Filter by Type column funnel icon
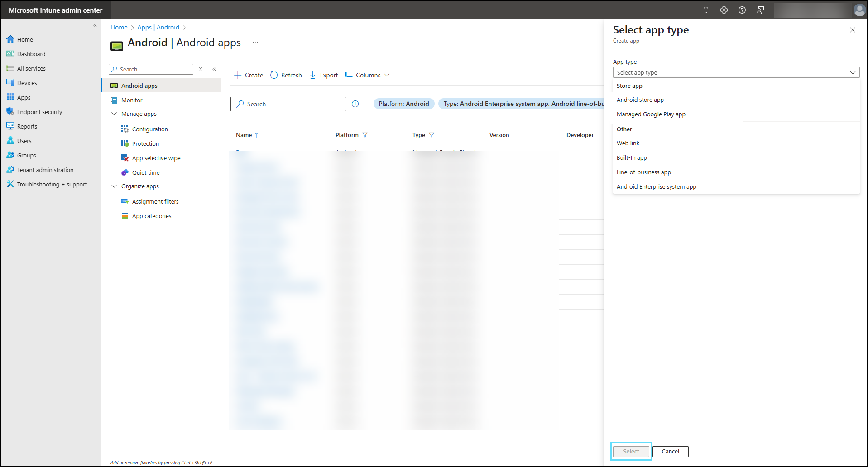Viewport: 868px width, 467px height. (x=432, y=135)
